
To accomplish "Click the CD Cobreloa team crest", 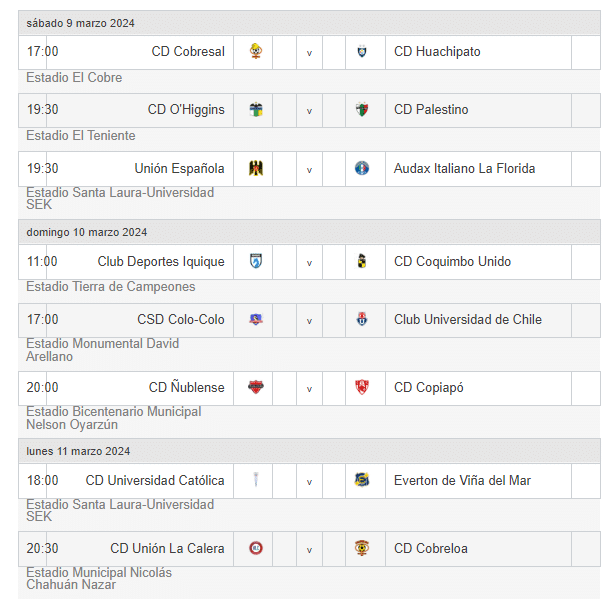I will click(x=362, y=549).
